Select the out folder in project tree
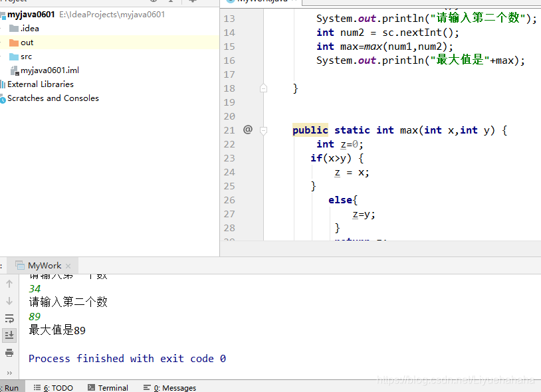Image resolution: width=541 pixels, height=392 pixels. pyautogui.click(x=27, y=43)
